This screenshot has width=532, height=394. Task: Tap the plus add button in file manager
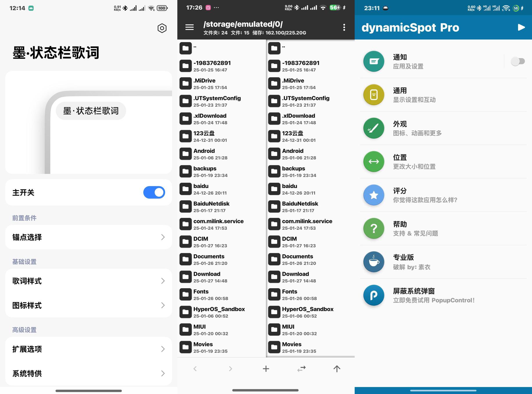click(266, 369)
